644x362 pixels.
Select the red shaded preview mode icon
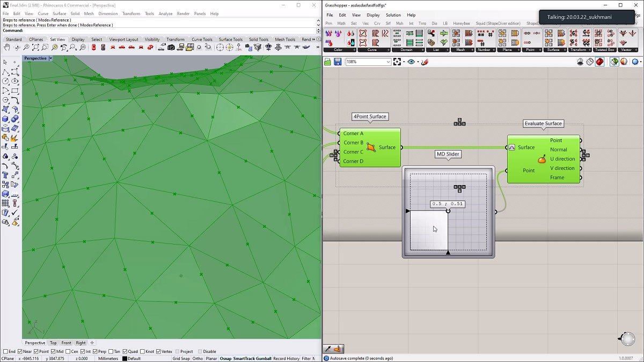tap(599, 62)
